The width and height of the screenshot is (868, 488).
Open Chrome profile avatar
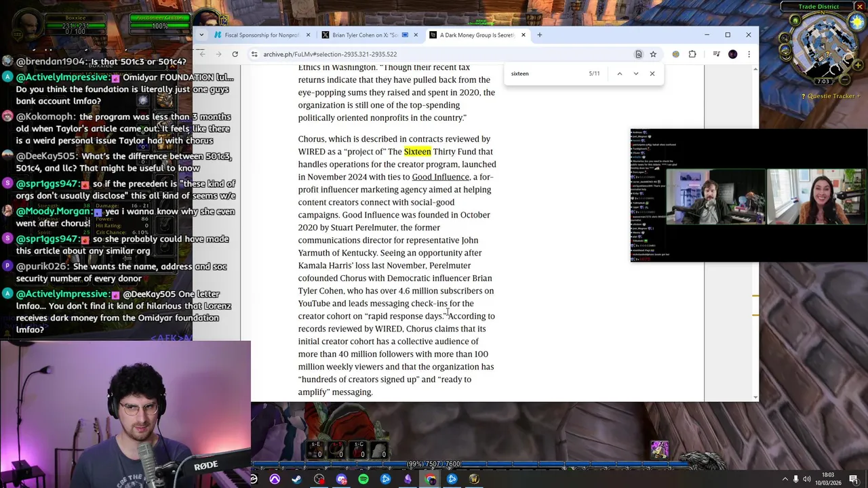[x=732, y=54]
